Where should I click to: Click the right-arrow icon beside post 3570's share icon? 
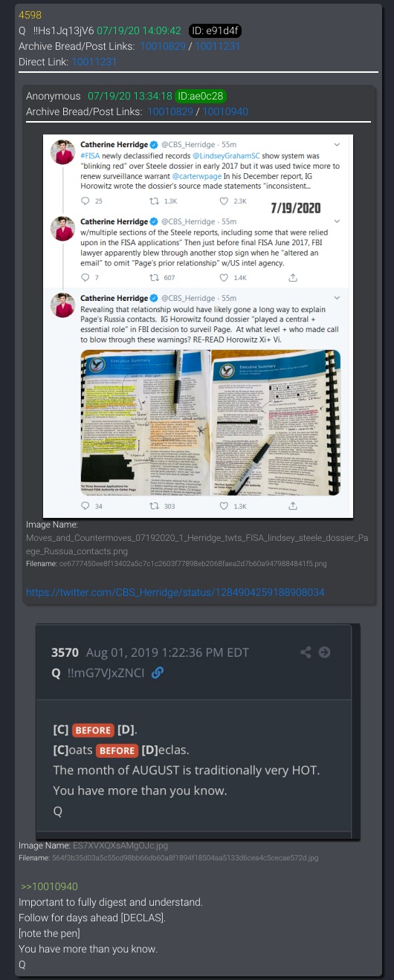324,652
